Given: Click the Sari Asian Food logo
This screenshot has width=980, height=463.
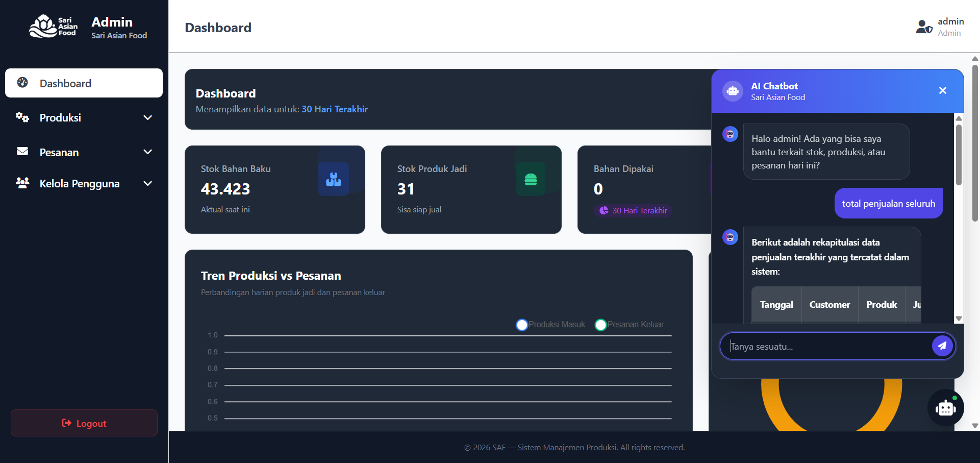Looking at the screenshot, I should [x=53, y=26].
